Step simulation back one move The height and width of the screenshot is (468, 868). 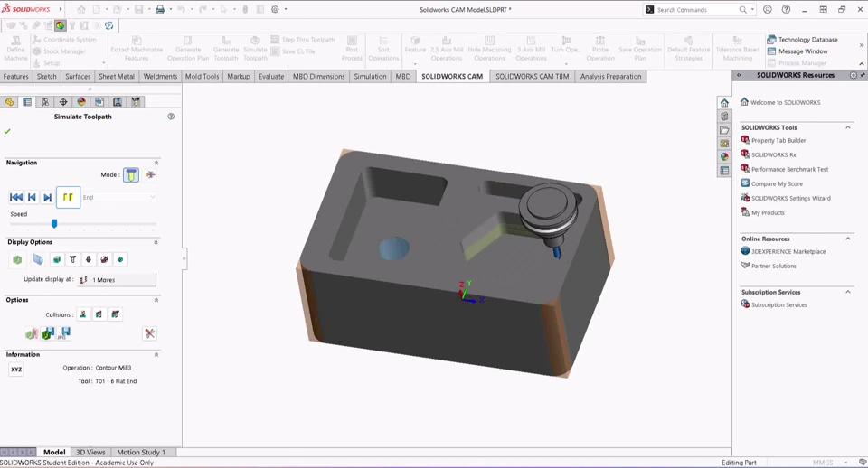pos(33,197)
